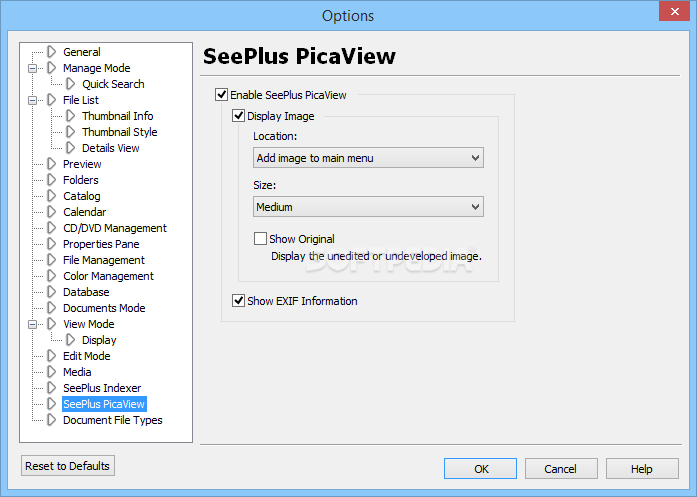697x497 pixels.
Task: Click the Reset to Defaults button
Action: (68, 466)
